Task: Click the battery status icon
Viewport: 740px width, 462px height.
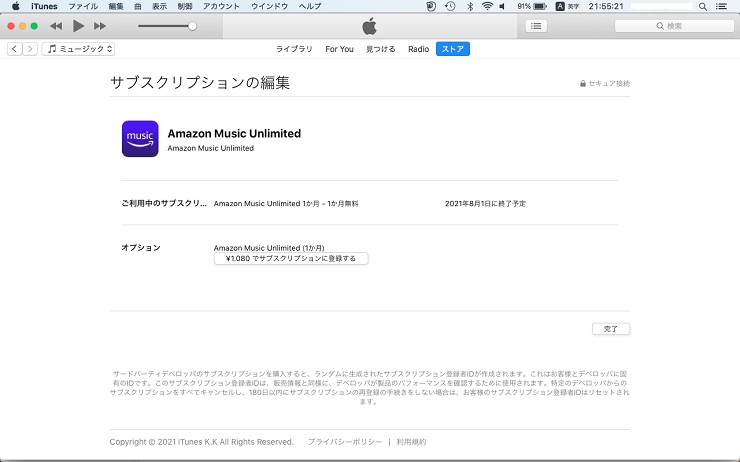Action: click(x=540, y=6)
